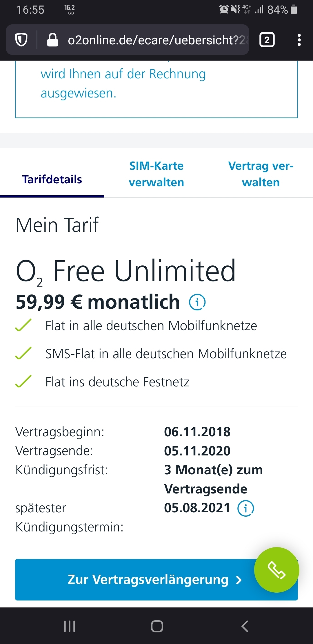The height and width of the screenshot is (644, 313).
Task: Tap the battery status icon in status bar
Action: coord(294,10)
